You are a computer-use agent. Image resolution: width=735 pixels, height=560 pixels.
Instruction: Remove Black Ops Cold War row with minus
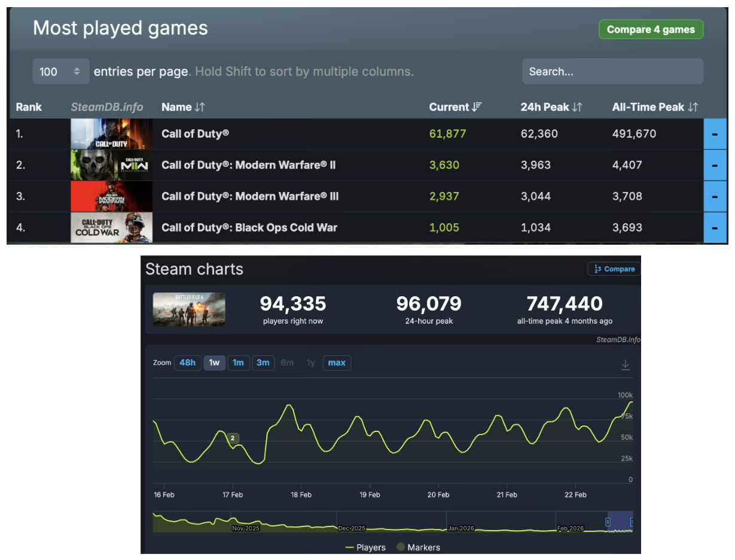pyautogui.click(x=715, y=227)
